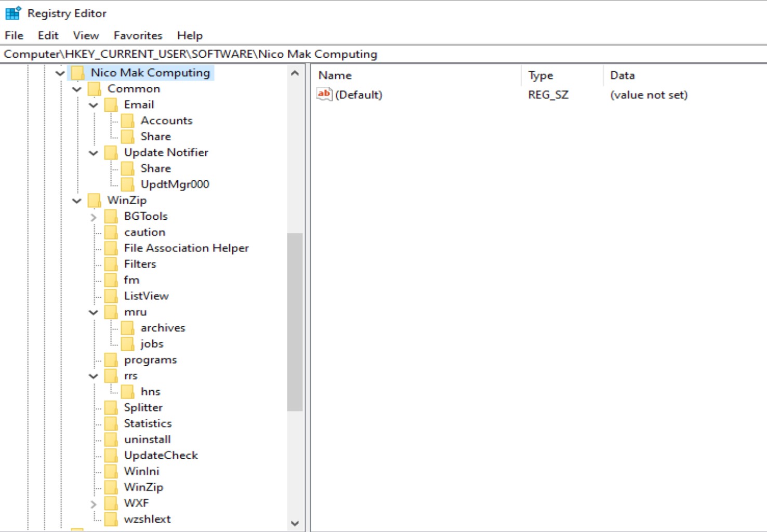Click the Nico Mak Computing folder icon

pyautogui.click(x=77, y=73)
